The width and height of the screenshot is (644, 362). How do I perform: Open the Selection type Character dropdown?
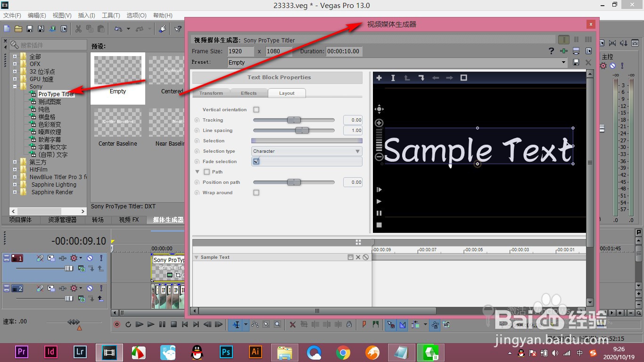click(307, 151)
